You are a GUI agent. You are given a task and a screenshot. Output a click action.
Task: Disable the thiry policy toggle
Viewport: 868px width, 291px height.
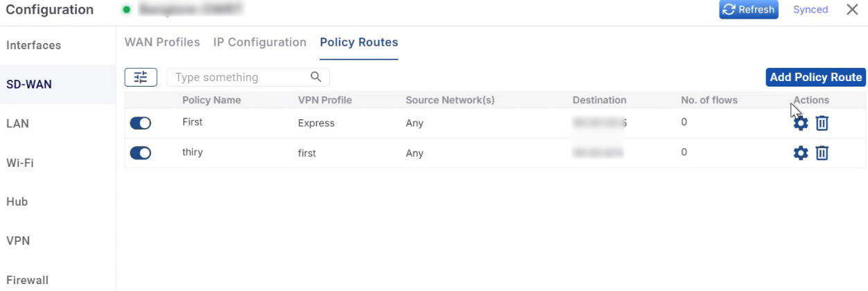point(141,153)
